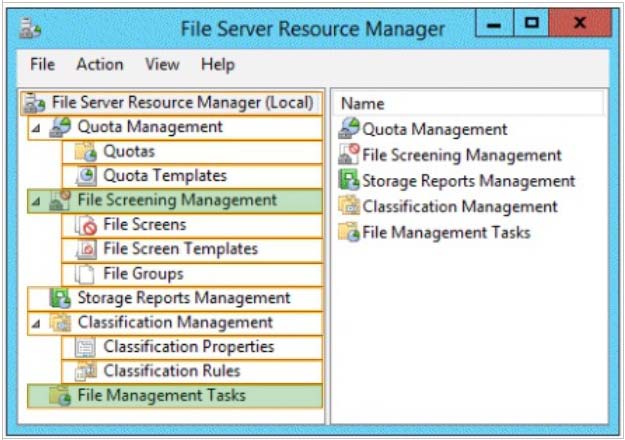The width and height of the screenshot is (625, 440).
Task: Click the Classification Properties icon
Action: pyautogui.click(x=85, y=347)
